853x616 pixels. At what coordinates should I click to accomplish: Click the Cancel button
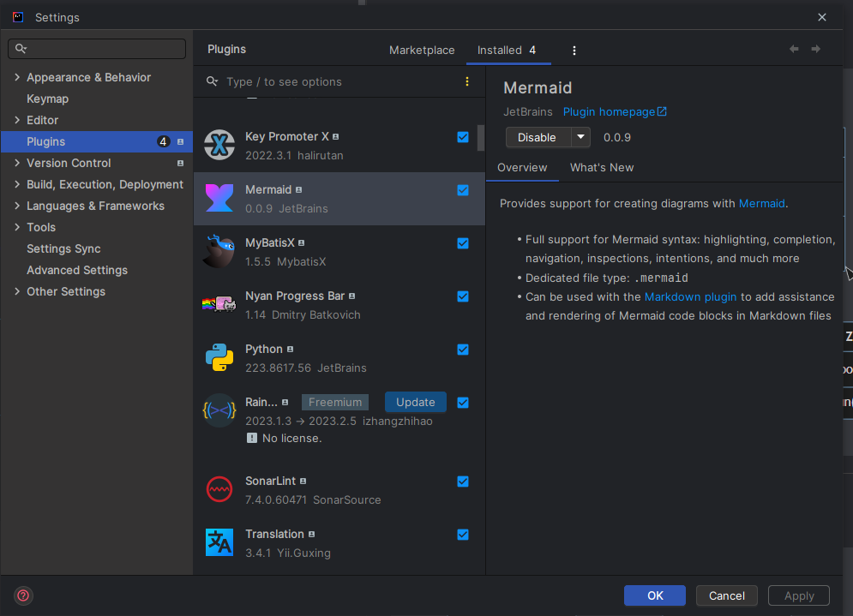click(x=727, y=595)
